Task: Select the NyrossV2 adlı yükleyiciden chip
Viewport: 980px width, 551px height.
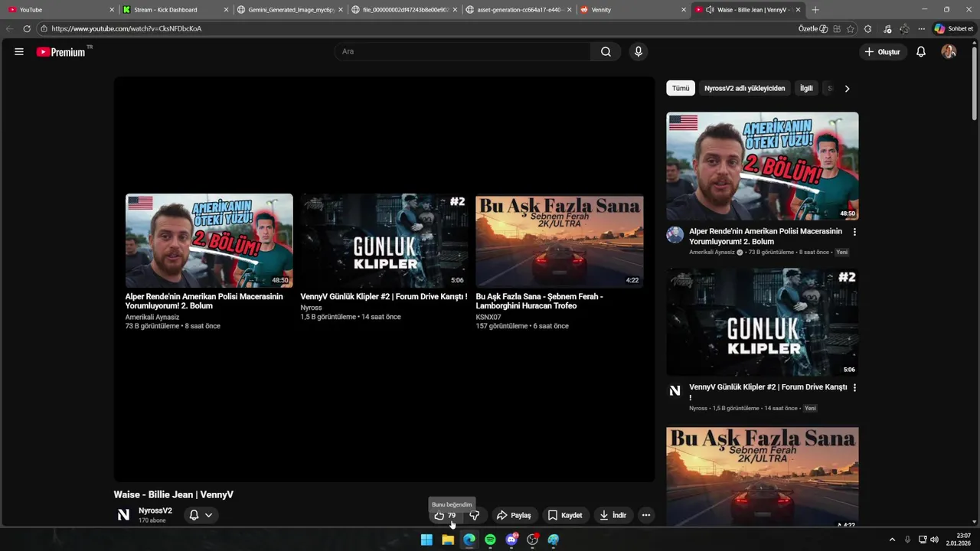Action: coord(745,89)
